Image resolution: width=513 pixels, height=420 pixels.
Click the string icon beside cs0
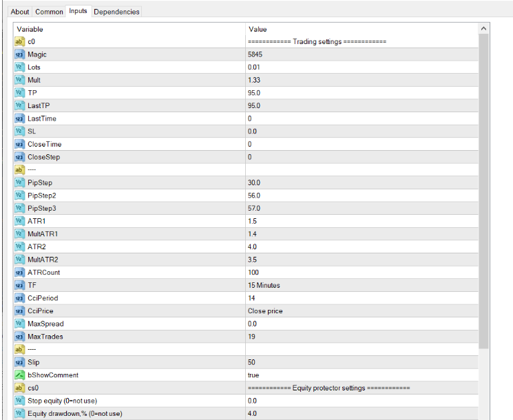[20, 388]
